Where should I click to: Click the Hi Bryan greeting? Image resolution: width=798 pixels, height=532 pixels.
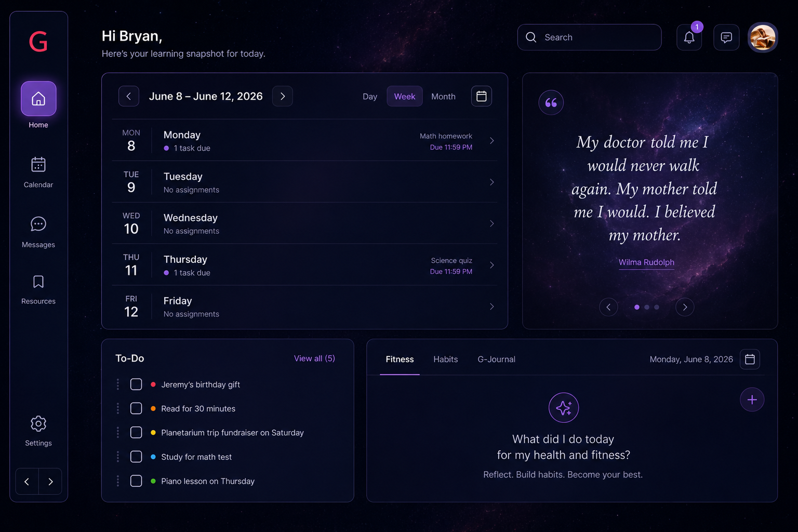[132, 36]
